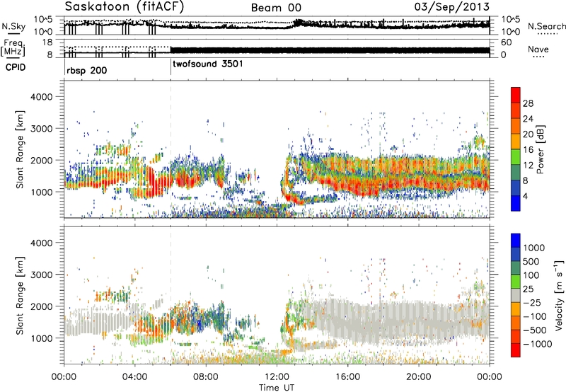Click the "20" tick on the Power color bar
This screenshot has width=566, height=392.
(x=528, y=134)
